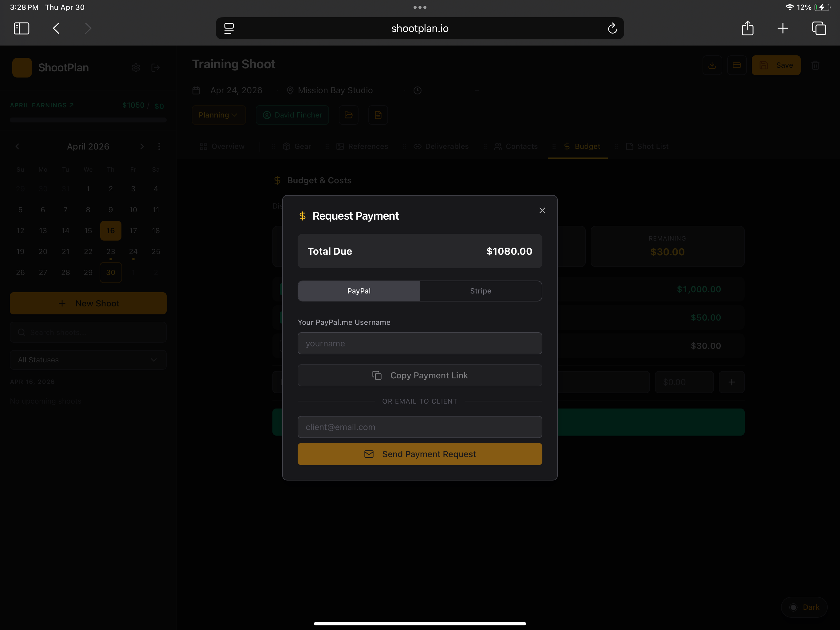Switch to Stripe payment method
840x630 pixels.
point(481,291)
